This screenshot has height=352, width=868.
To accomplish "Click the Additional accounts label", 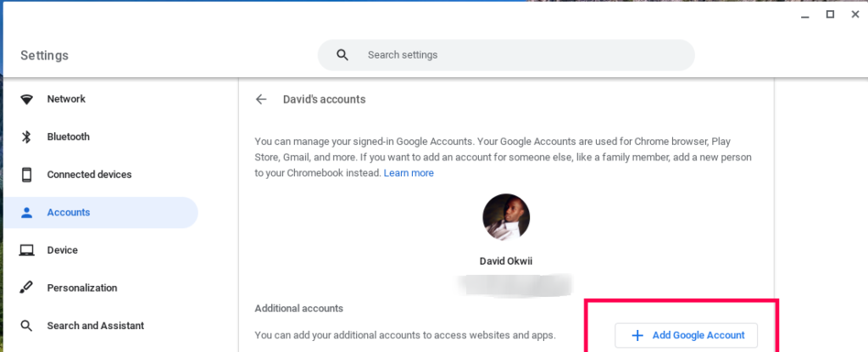I will point(299,308).
